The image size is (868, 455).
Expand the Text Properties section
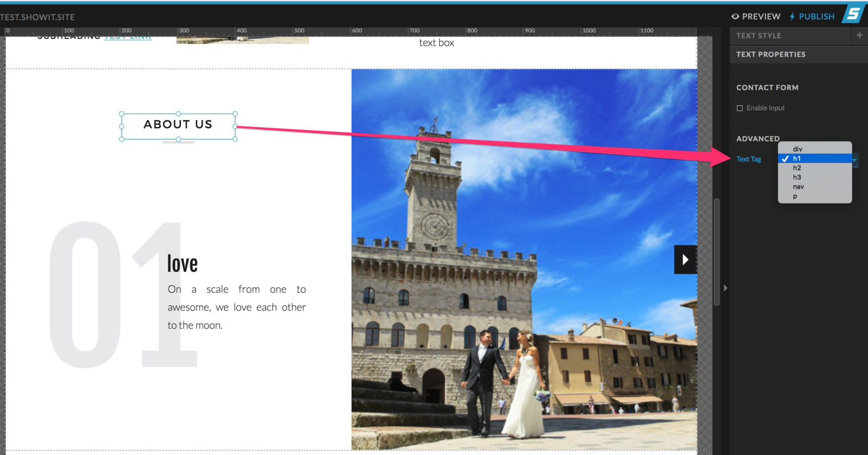tap(771, 54)
